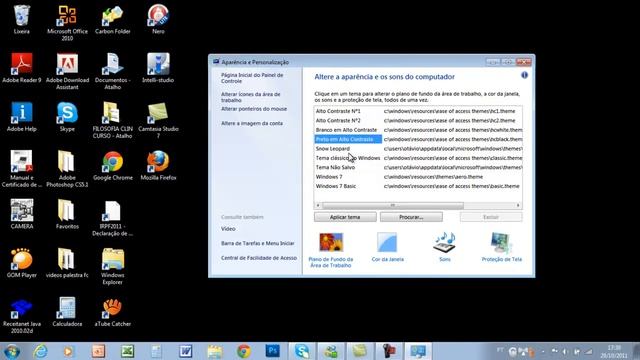Click right arrow of theme list scrollbar
The height and width of the screenshot is (360, 640).
tap(518, 205)
